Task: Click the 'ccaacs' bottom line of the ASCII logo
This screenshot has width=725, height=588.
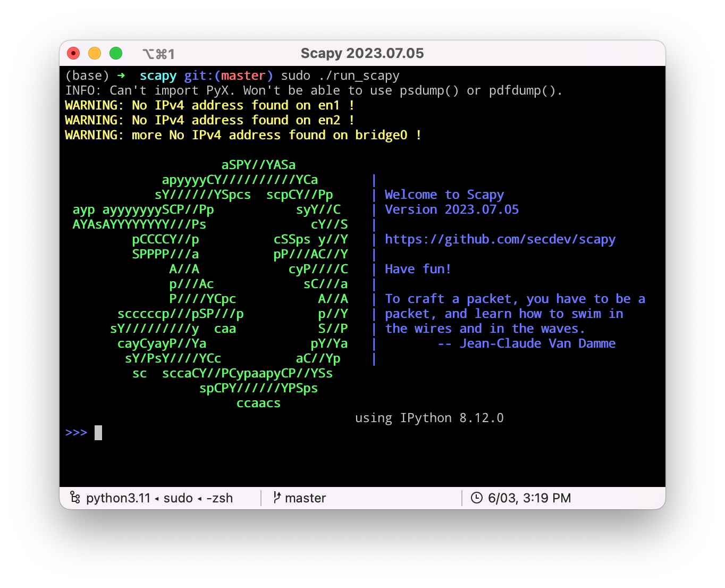Action: click(258, 403)
